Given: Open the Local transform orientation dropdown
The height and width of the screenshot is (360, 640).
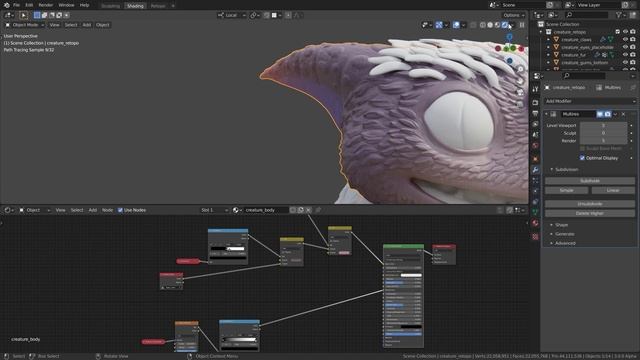Looking at the screenshot, I should pos(231,16).
